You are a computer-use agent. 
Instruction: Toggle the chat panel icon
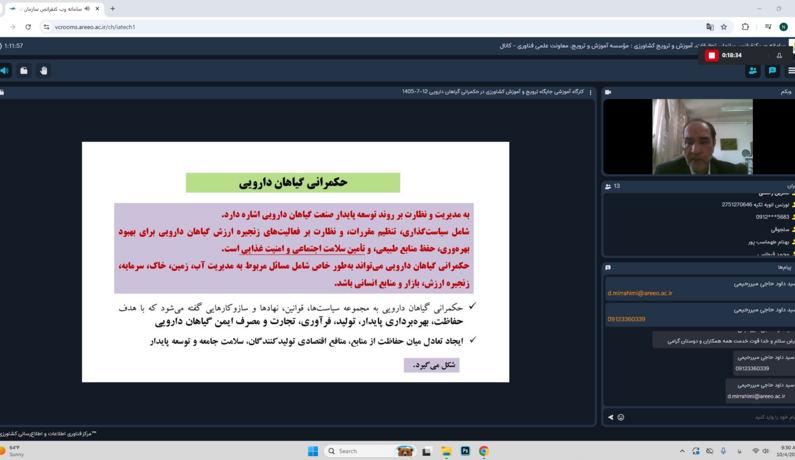click(772, 71)
